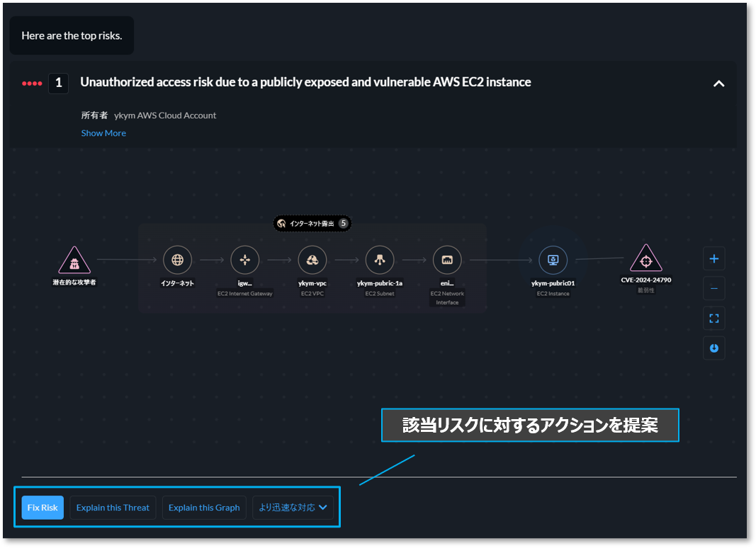Open the CVE-2024-24790 vulnerability node
The image size is (756, 548).
(x=645, y=260)
